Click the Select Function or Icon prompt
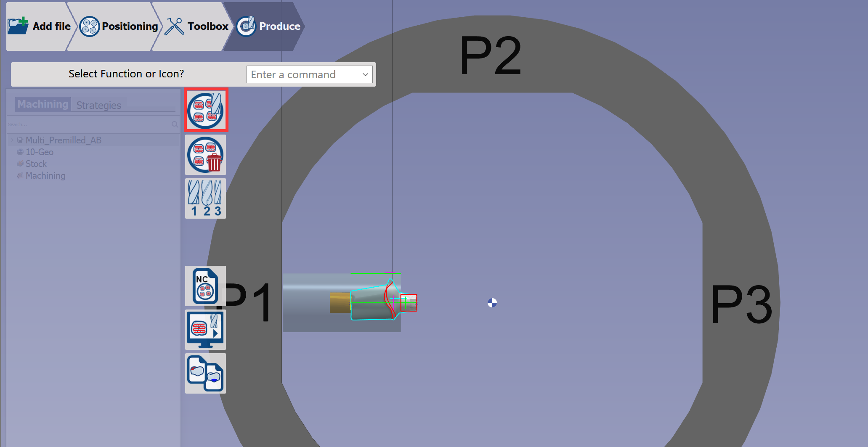Viewport: 868px width, 447px height. tap(126, 74)
